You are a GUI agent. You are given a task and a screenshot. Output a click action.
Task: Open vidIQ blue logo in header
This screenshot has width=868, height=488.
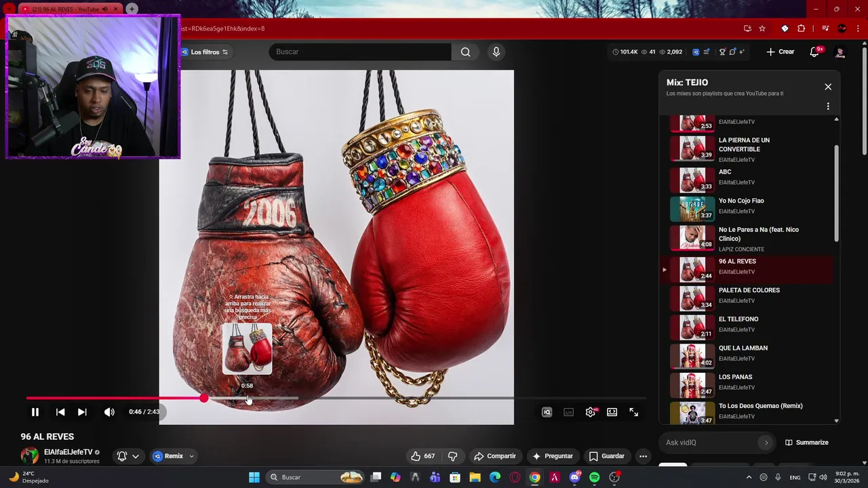(696, 52)
